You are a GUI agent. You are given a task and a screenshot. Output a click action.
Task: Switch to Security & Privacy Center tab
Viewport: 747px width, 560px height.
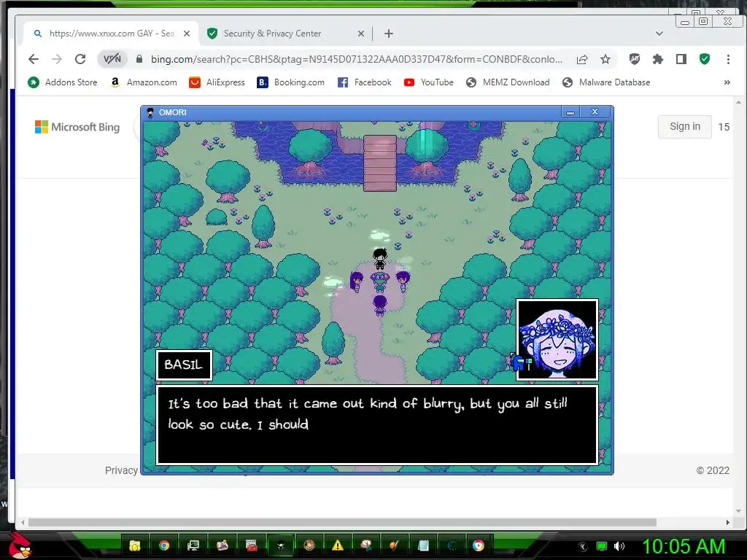pos(273,34)
